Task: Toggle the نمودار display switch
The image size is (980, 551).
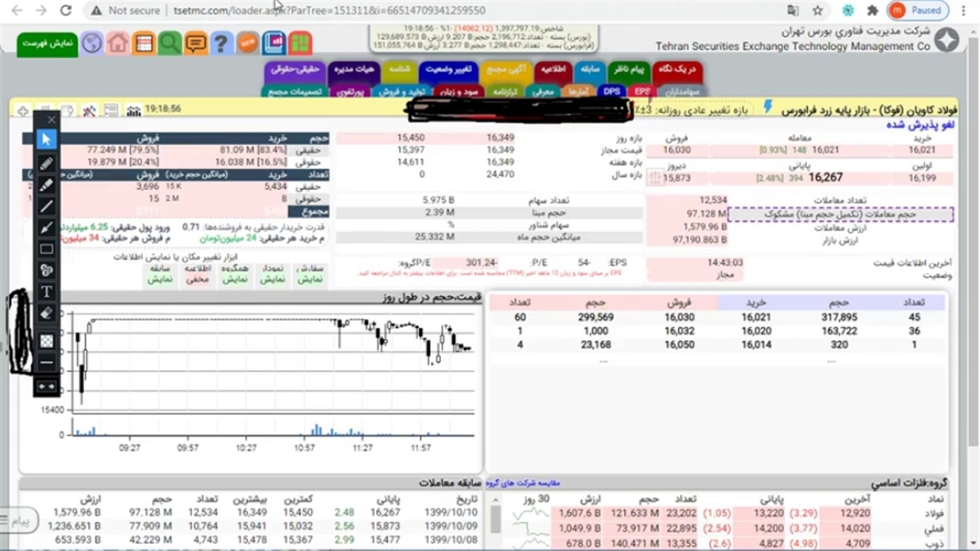Action: click(x=273, y=275)
